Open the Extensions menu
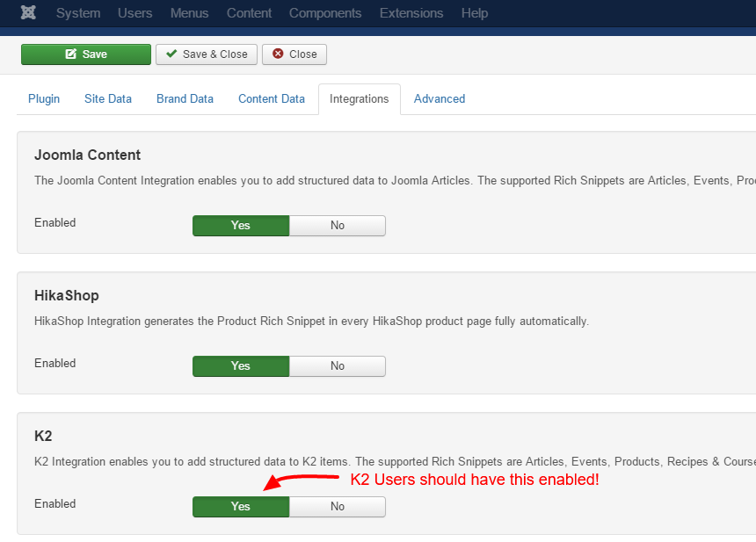Screen dimensions: 756x542 [411, 13]
